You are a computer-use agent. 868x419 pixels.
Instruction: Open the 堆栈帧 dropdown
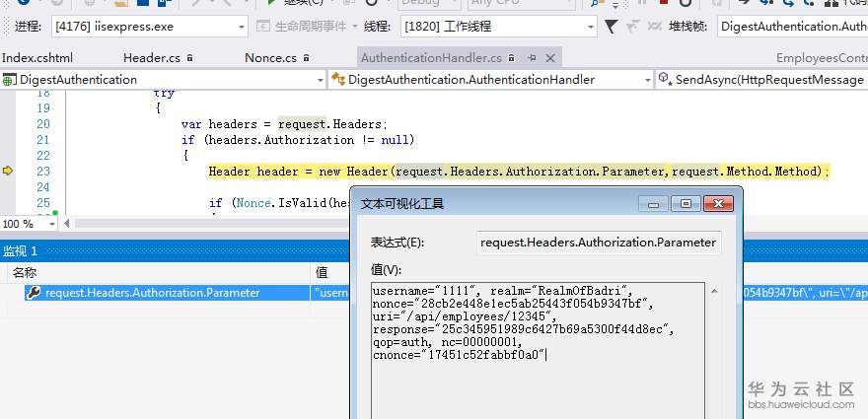pos(792,27)
